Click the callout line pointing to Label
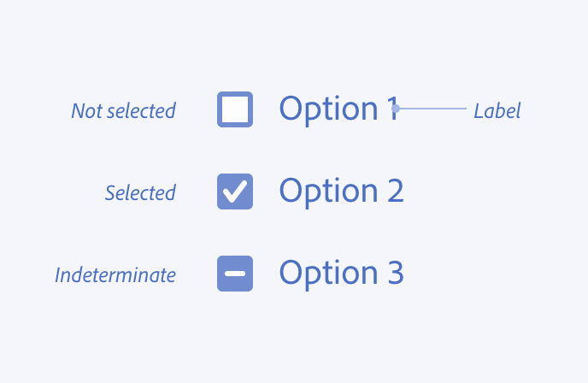 [432, 109]
